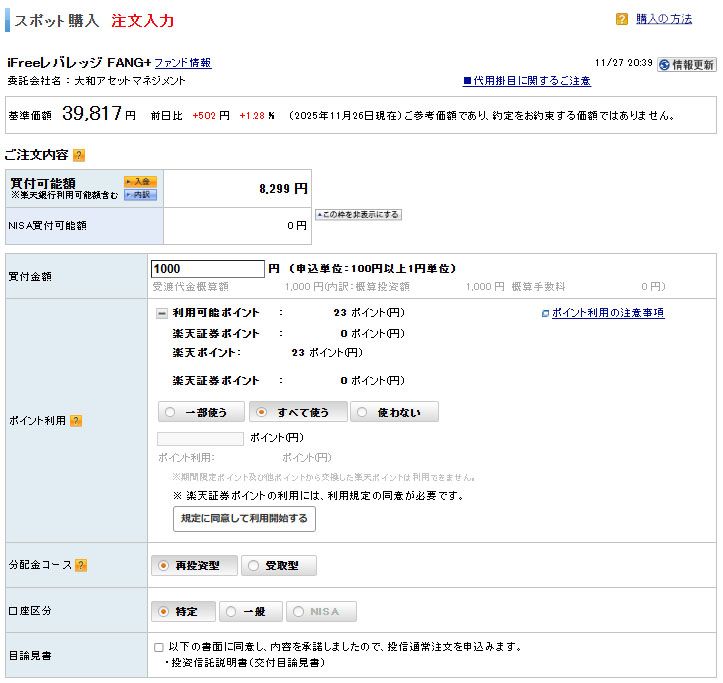The height and width of the screenshot is (683, 723).
Task: Select the 再投資型 dividend course
Action: point(194,566)
